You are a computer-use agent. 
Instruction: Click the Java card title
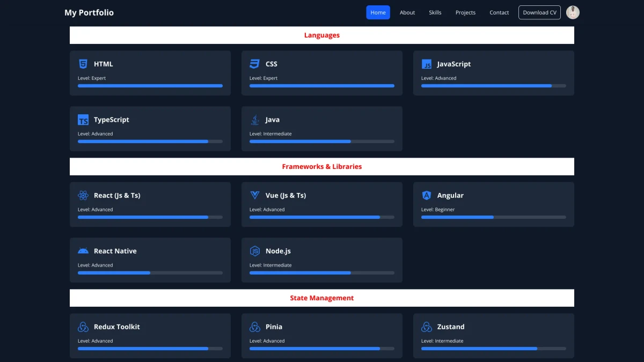(x=273, y=120)
